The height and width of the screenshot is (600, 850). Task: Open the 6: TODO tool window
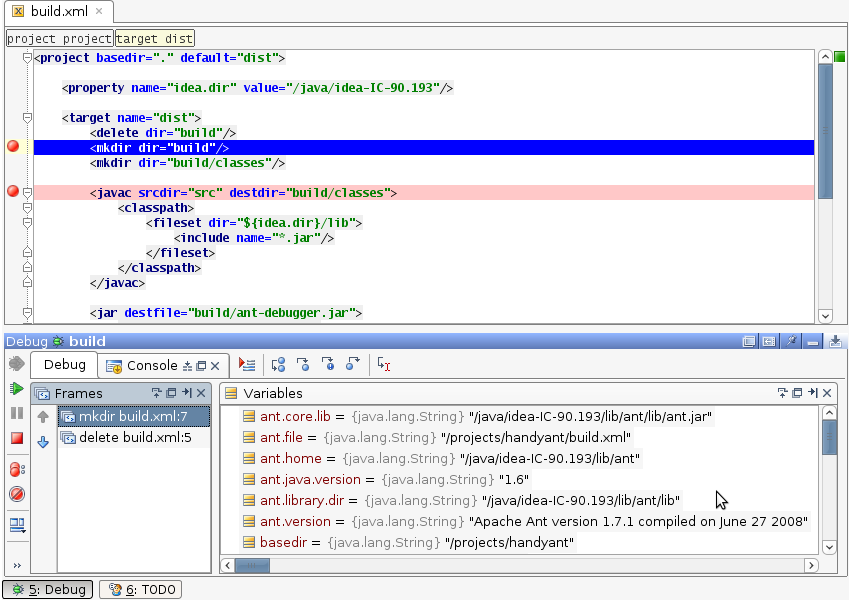tap(140, 590)
